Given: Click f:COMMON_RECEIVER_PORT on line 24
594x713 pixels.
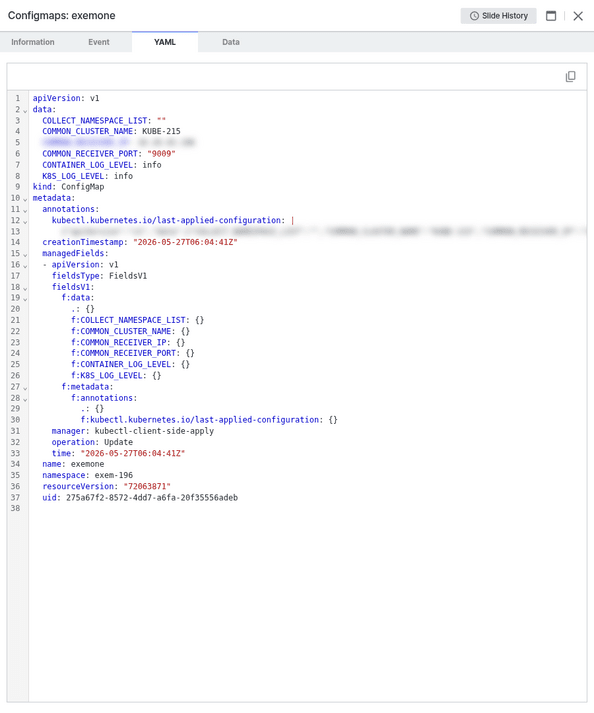Looking at the screenshot, I should 123,353.
